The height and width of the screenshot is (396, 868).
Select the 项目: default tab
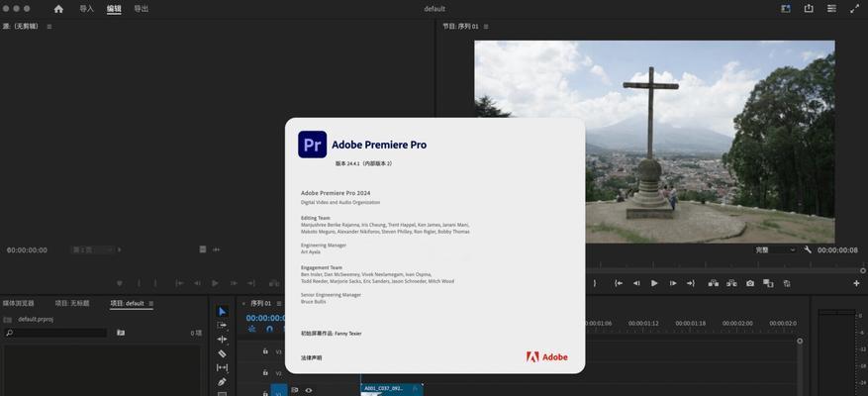(128, 303)
